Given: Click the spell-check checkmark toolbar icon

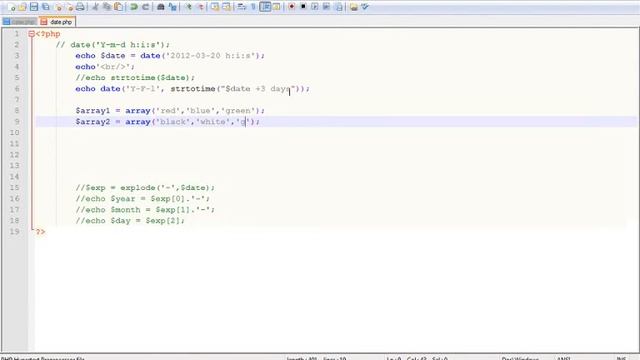Looking at the screenshot, I should point(365,7).
